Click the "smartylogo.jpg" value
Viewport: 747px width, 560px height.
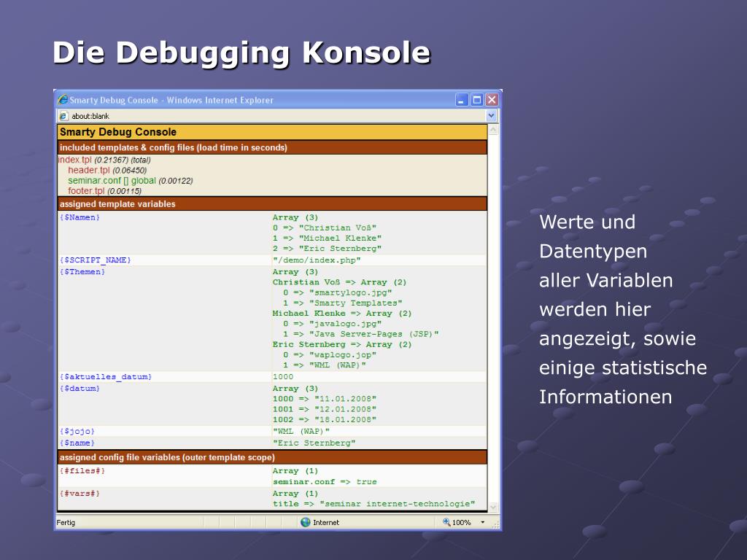[x=351, y=292]
